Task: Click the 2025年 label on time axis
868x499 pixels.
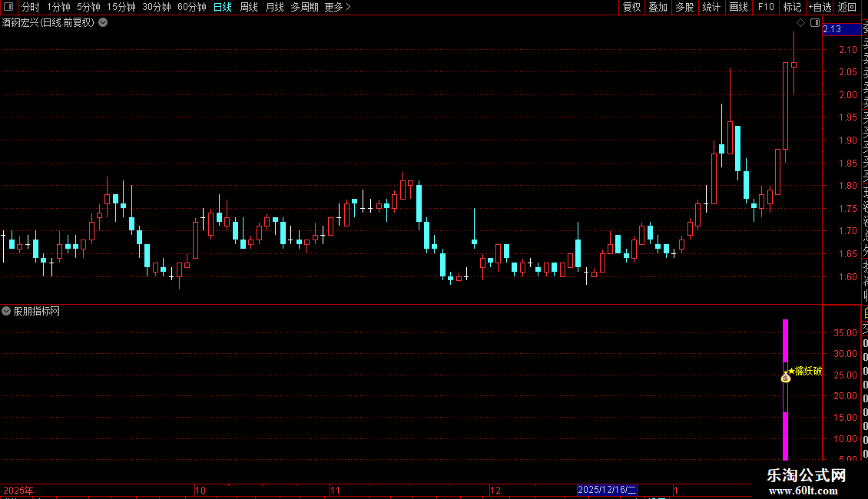Action: click(x=18, y=490)
